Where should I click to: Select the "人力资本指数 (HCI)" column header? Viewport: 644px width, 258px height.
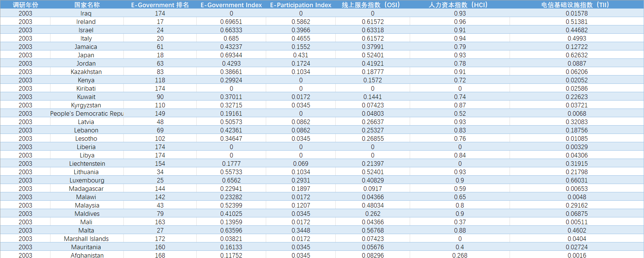(459, 5)
